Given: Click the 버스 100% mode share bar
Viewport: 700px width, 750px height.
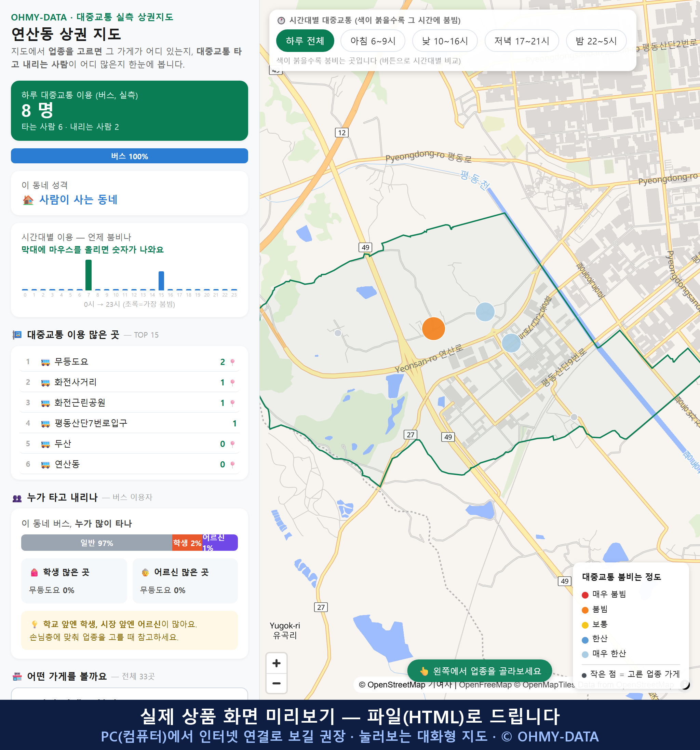Looking at the screenshot, I should click(x=130, y=156).
